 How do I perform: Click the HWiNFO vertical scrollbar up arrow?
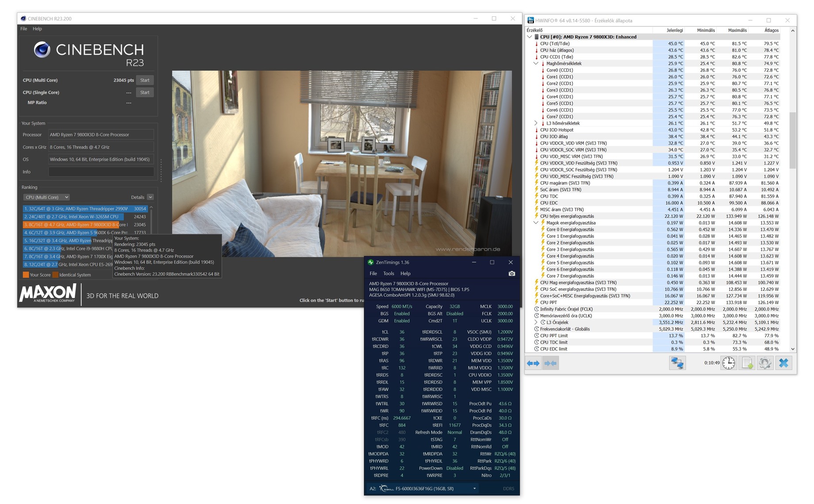click(x=792, y=31)
